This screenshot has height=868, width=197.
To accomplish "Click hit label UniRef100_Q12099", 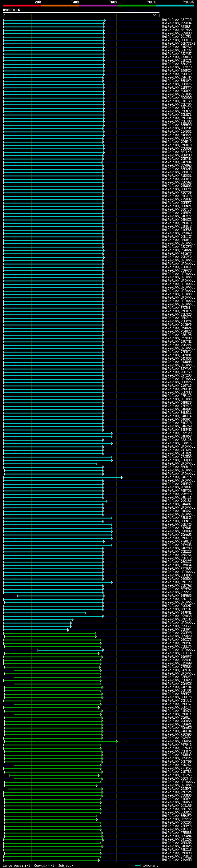I will [x=177, y=664].
